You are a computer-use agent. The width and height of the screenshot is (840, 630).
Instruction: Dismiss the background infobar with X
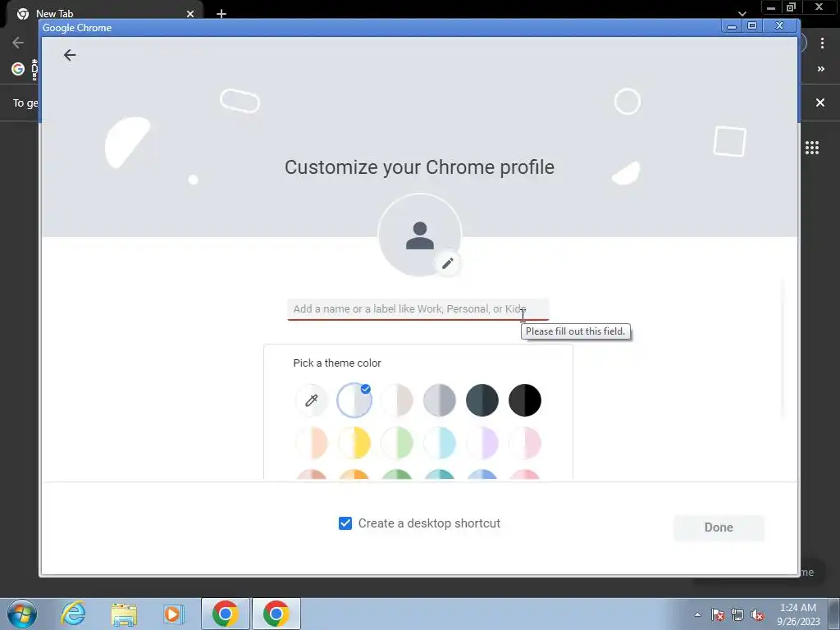pyautogui.click(x=820, y=103)
